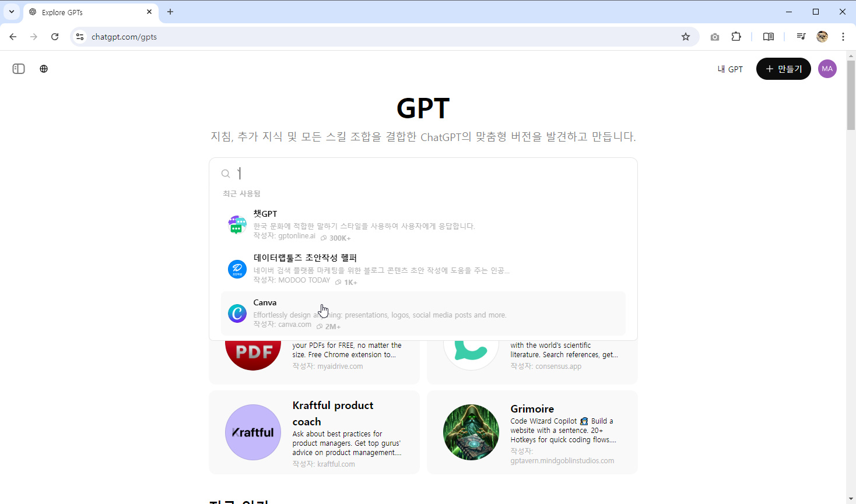Click the Grimoire description text
The height and width of the screenshot is (504, 856).
coord(563,431)
